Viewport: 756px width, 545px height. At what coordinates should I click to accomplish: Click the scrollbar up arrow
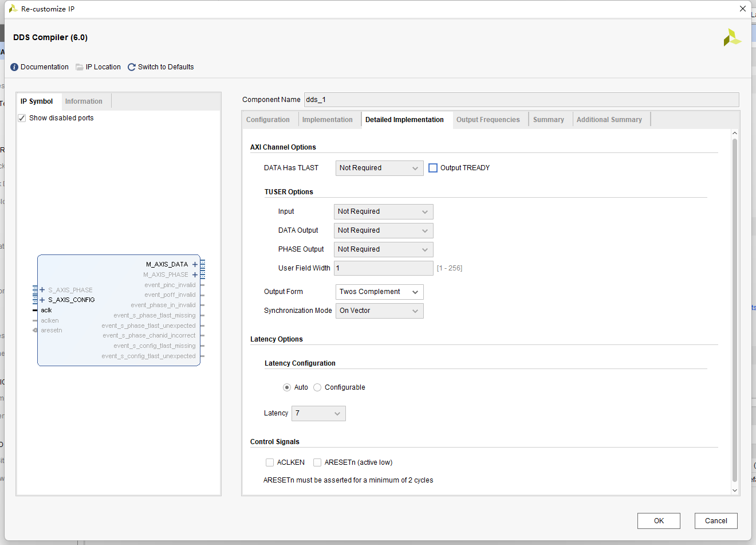click(x=735, y=134)
